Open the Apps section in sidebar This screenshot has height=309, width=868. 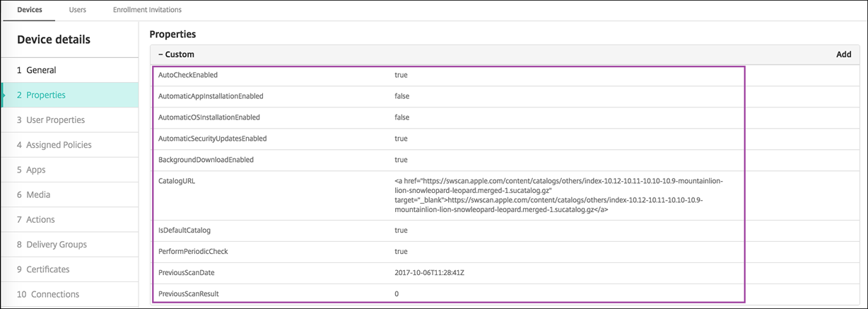click(x=35, y=170)
